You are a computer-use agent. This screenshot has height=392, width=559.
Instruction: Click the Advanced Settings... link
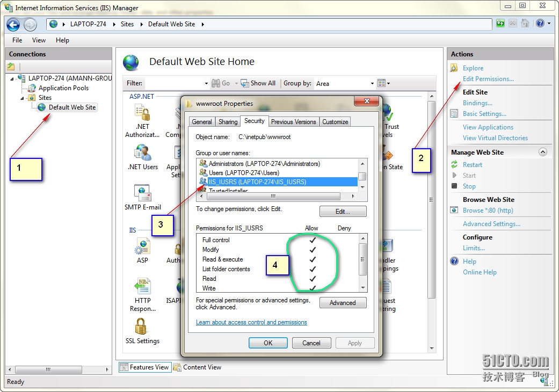[491, 224]
